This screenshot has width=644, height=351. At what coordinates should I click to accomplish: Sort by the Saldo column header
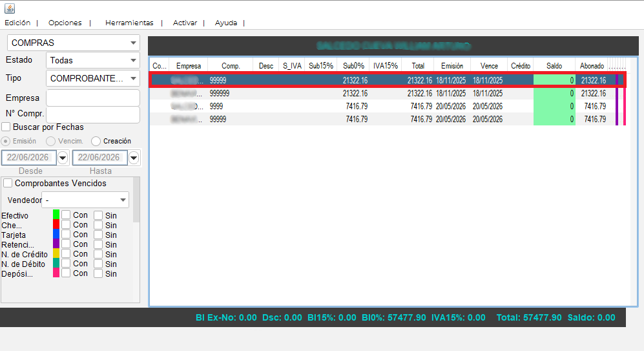click(x=554, y=66)
